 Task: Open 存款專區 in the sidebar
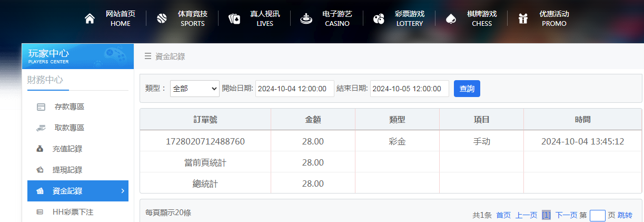pos(68,107)
